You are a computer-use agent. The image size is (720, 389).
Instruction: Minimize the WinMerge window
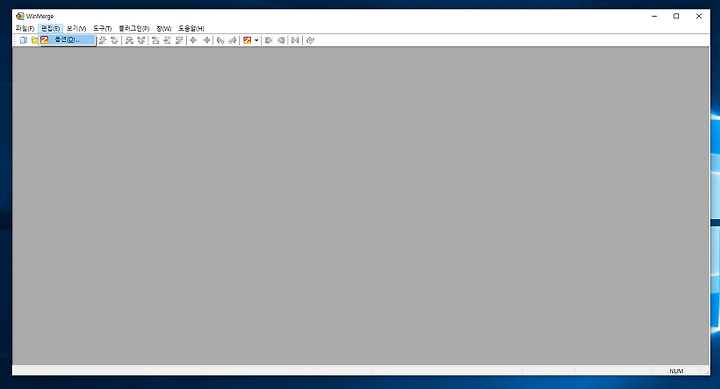(x=654, y=16)
